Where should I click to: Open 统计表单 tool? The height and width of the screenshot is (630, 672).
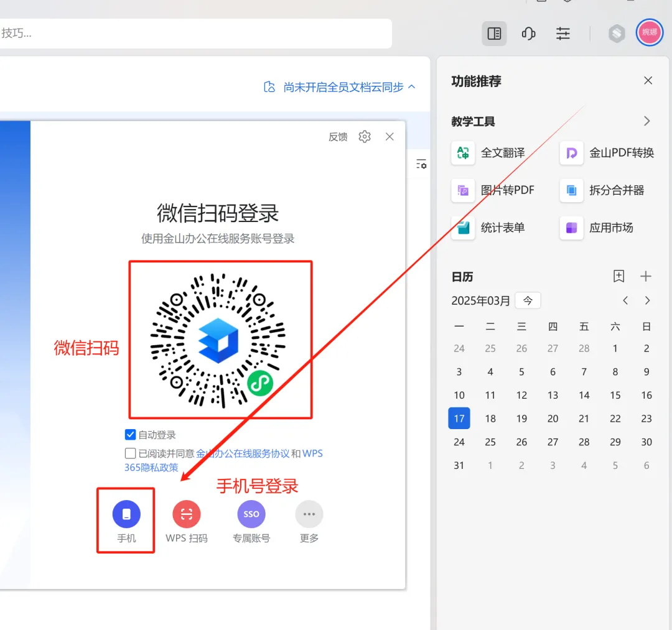(488, 228)
